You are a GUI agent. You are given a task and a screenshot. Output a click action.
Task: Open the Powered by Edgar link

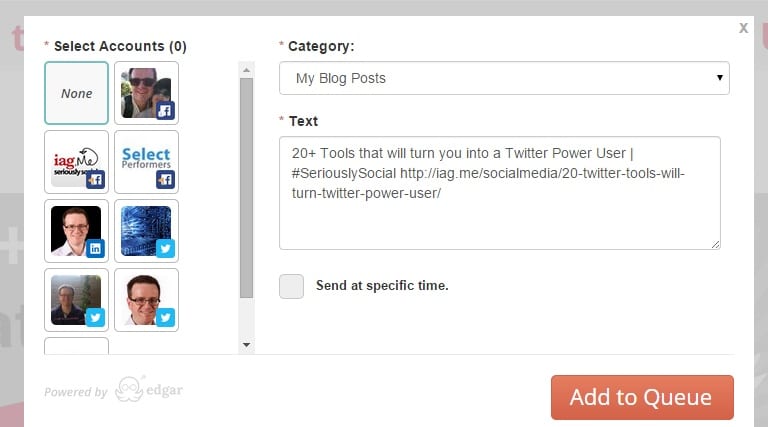(x=114, y=390)
